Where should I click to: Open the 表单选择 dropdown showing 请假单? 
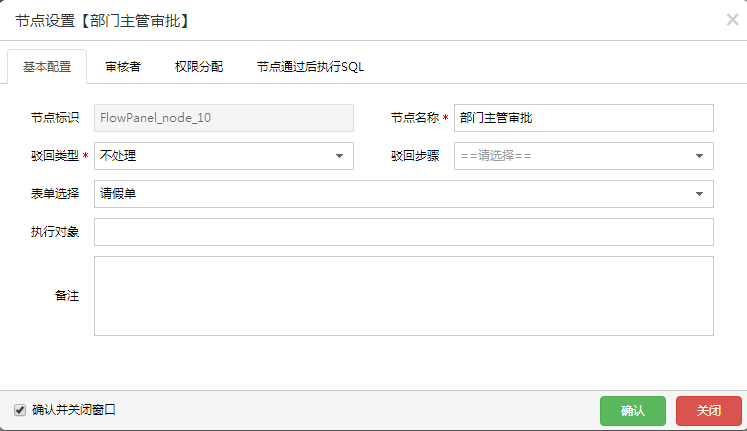(x=404, y=194)
